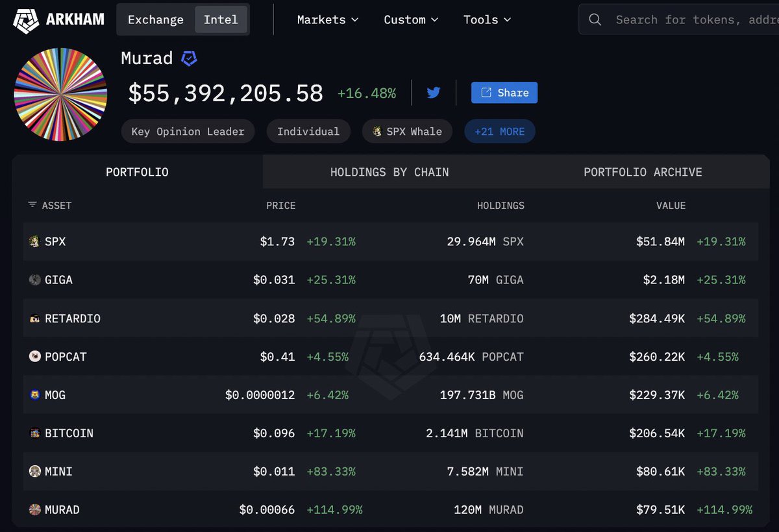Click the Share button
The width and height of the screenshot is (779, 532).
click(504, 93)
